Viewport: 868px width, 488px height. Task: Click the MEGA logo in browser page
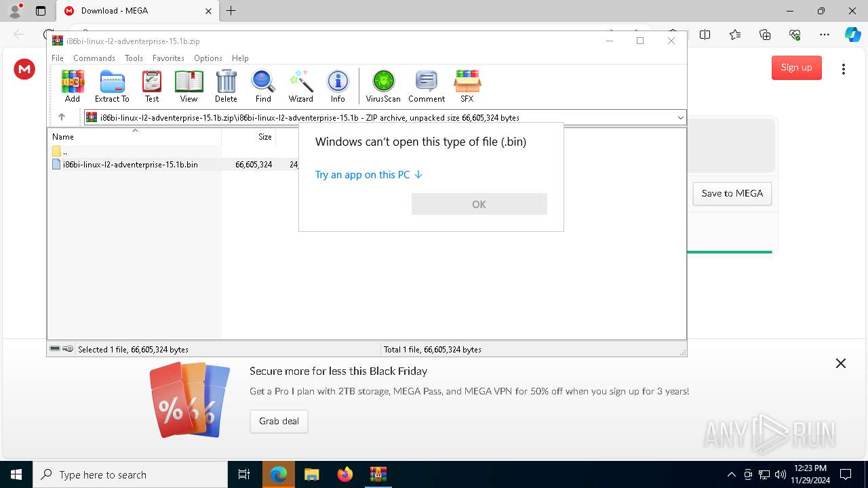click(x=24, y=68)
